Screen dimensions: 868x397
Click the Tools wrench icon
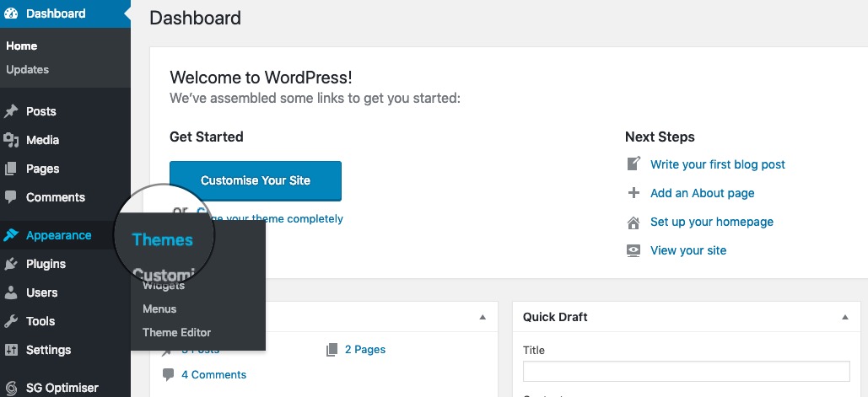tap(11, 321)
